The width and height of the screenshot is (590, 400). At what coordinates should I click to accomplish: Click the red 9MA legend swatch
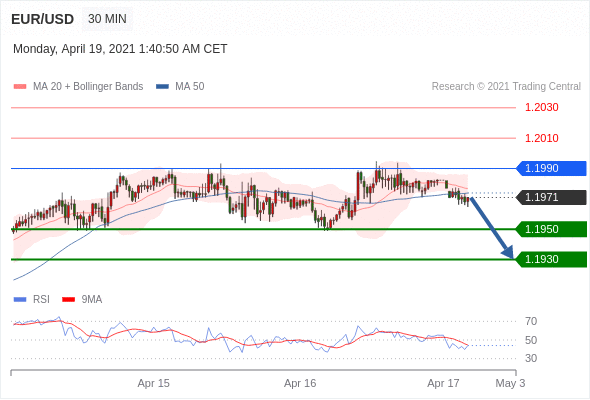click(x=68, y=300)
